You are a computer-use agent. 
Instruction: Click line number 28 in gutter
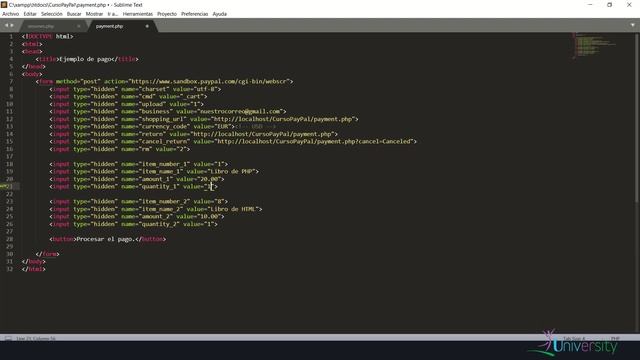[x=10, y=239]
